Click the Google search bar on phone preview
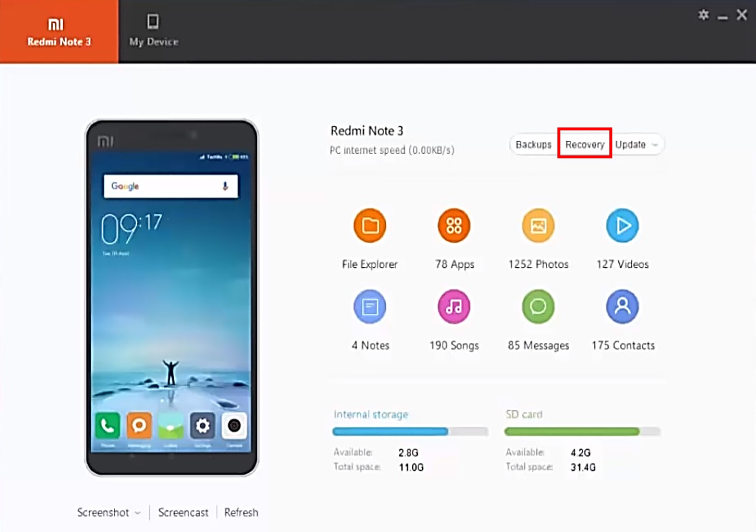 click(171, 186)
